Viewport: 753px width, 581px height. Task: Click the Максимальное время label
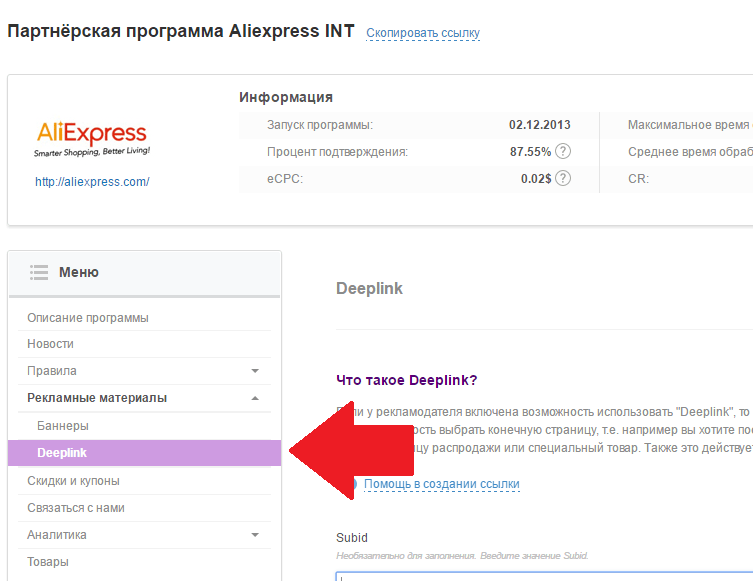pyautogui.click(x=690, y=125)
